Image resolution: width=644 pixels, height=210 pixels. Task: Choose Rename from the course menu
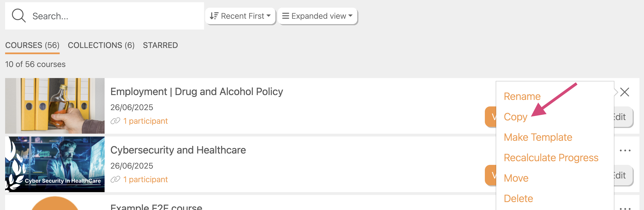coord(522,96)
